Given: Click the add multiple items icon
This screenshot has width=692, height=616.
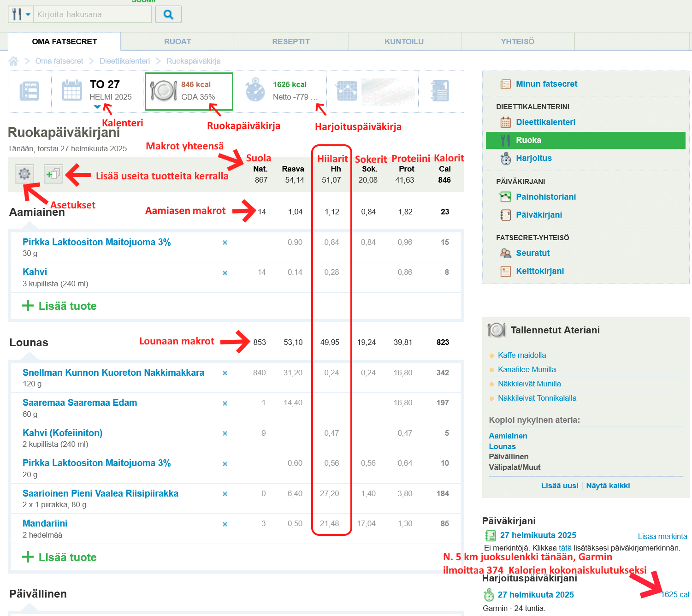Looking at the screenshot, I should pos(53,174).
